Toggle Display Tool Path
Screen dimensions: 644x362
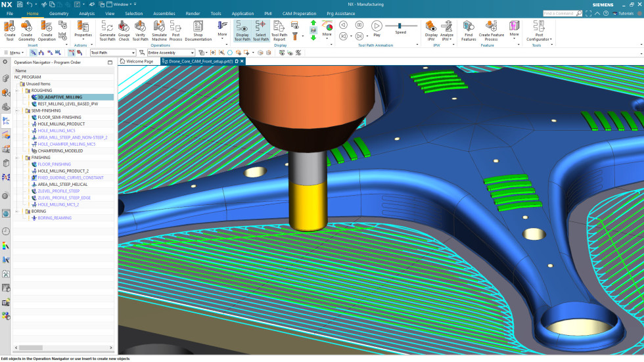coord(242,27)
